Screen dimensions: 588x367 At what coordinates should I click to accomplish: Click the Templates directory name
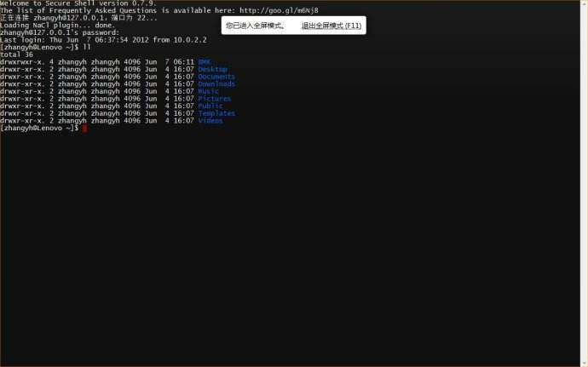[216, 113]
